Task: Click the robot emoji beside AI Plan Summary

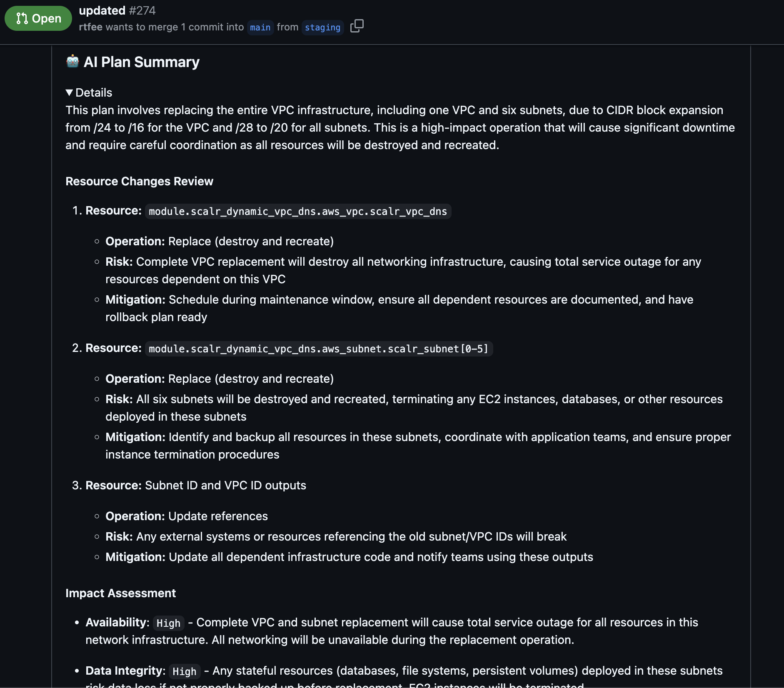Action: 72,62
